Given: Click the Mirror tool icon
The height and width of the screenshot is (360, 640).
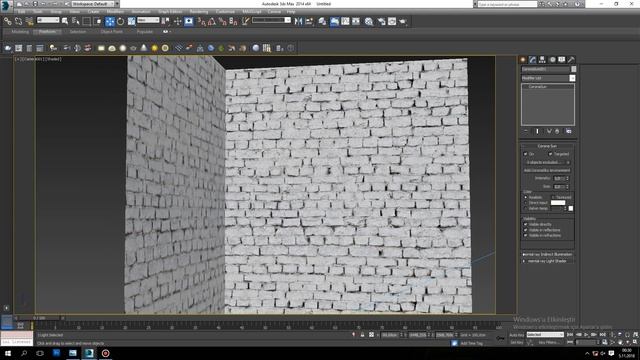Looking at the screenshot, I should click(298, 21).
